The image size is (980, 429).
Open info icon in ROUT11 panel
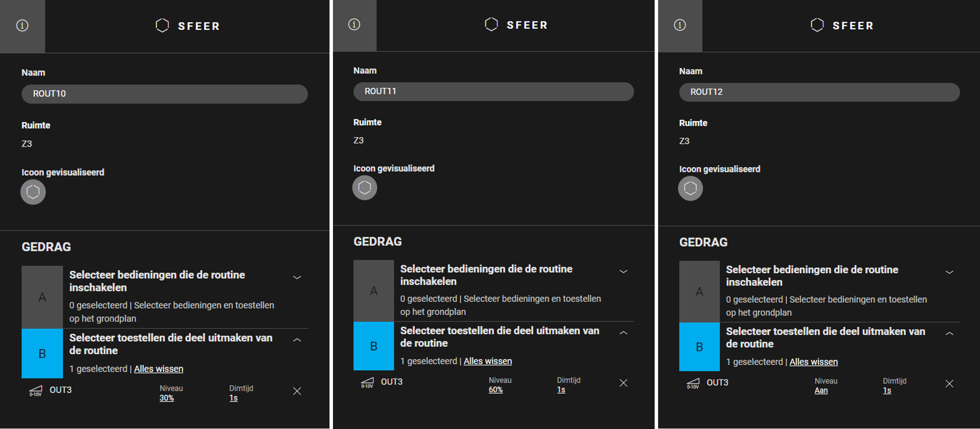(354, 25)
